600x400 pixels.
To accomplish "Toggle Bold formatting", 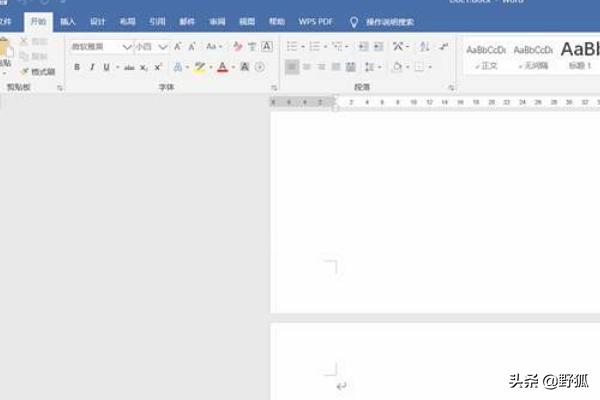I will (x=77, y=67).
